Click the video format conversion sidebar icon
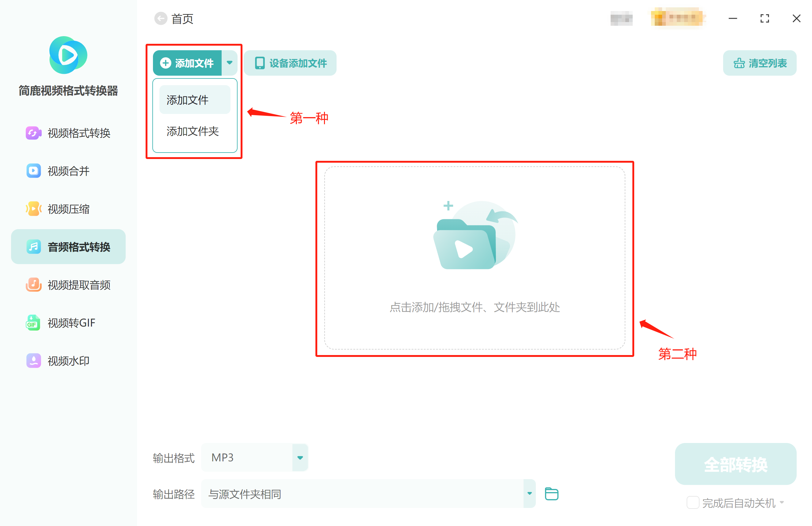 33,133
